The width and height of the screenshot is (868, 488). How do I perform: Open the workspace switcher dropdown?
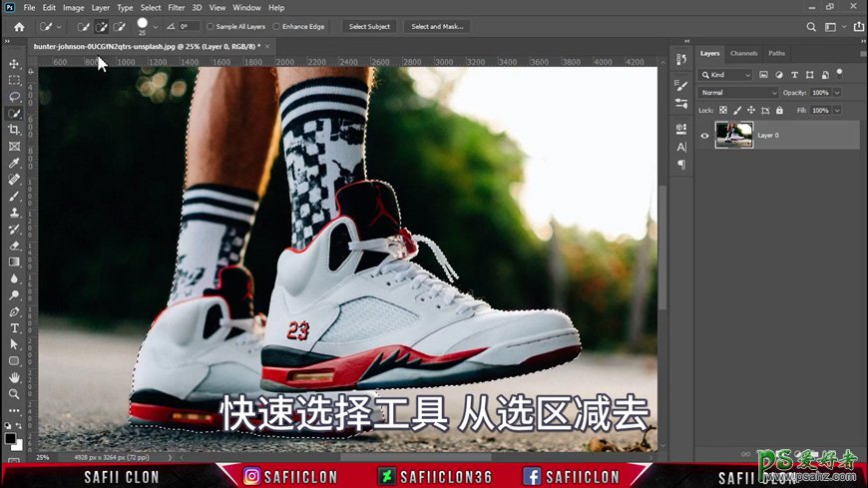[834, 27]
